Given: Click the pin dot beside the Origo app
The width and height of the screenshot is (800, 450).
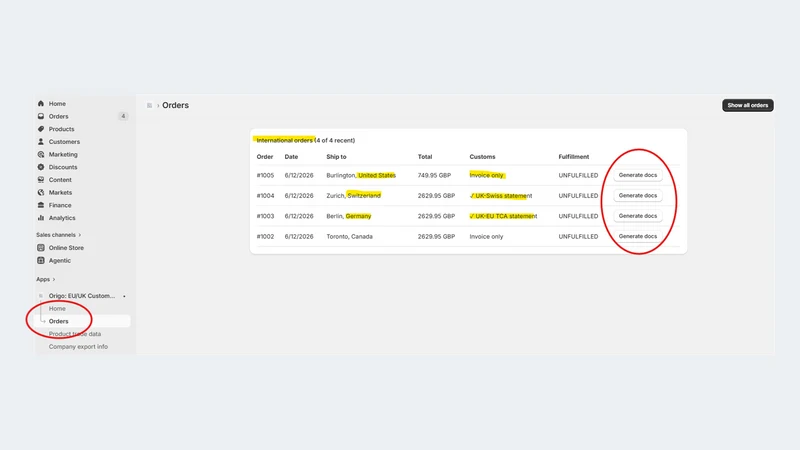Looking at the screenshot, I should (x=124, y=296).
